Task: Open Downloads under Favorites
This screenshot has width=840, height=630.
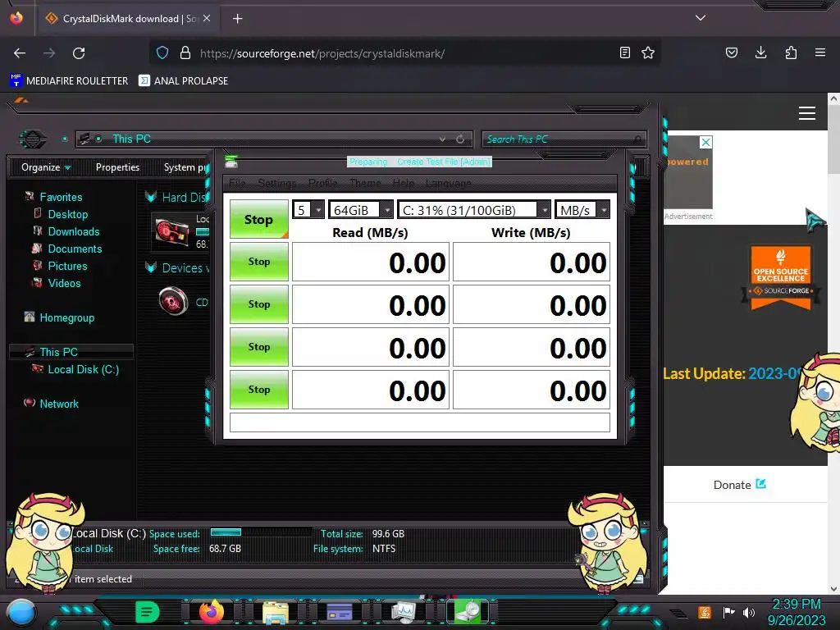Action: coord(73,231)
